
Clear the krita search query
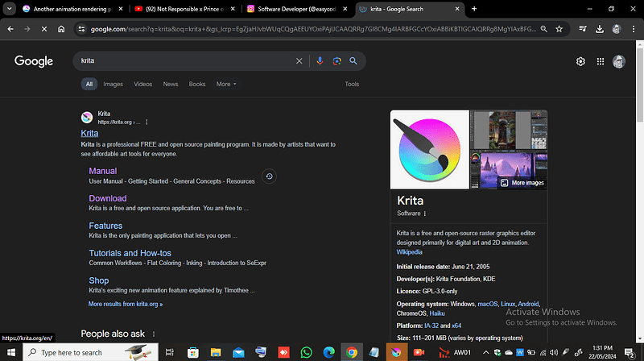click(x=299, y=61)
